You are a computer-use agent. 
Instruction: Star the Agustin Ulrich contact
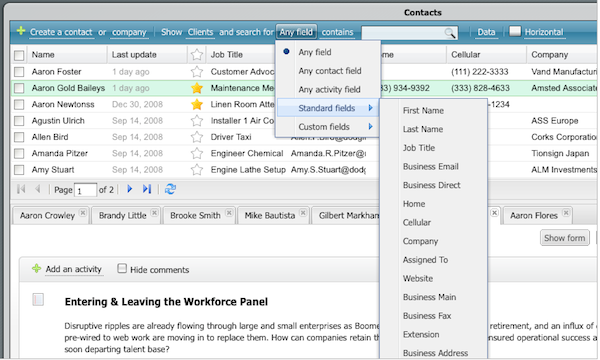pyautogui.click(x=197, y=121)
